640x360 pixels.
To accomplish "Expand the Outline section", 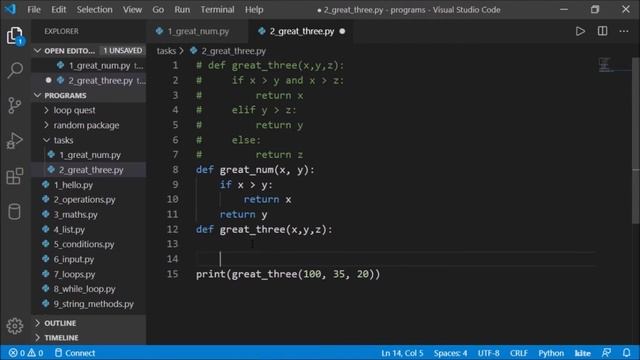I will point(38,323).
